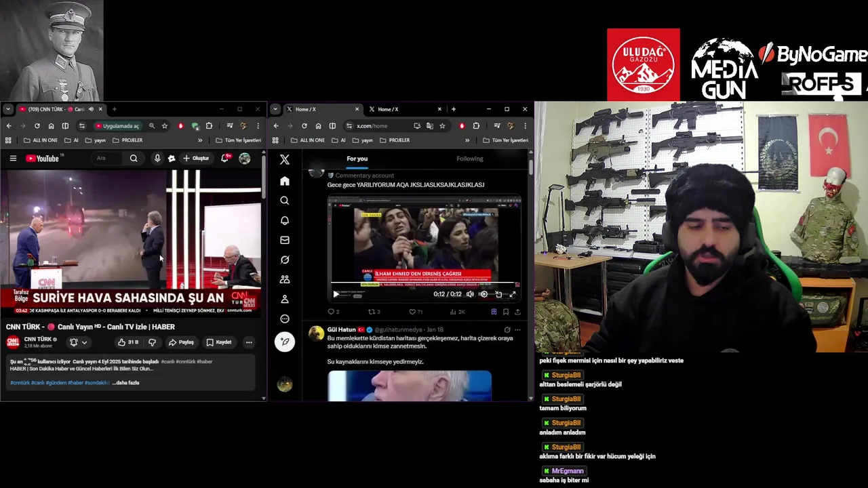868x488 pixels.
Task: Switch to Following tab on X
Action: pyautogui.click(x=470, y=159)
